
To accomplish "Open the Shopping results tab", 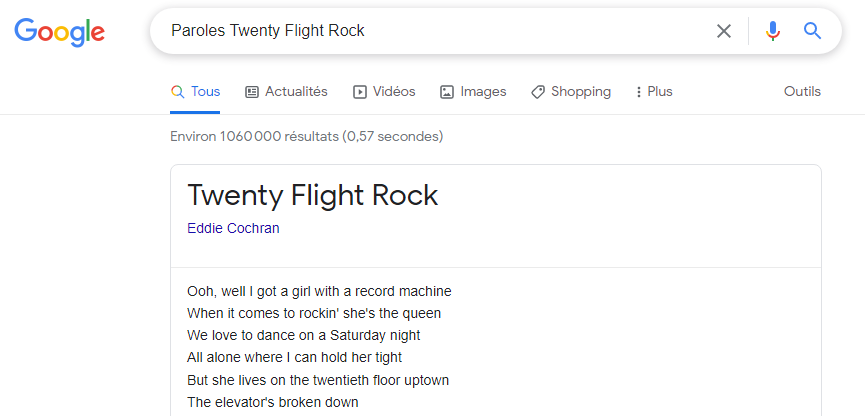I will (580, 92).
